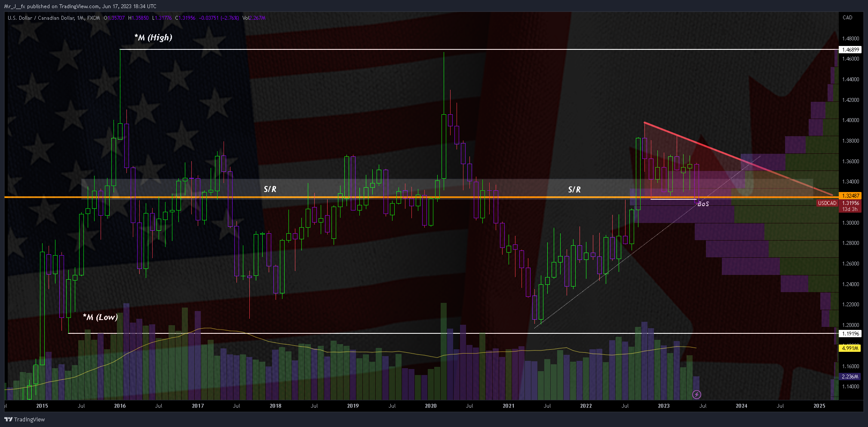Click 1.14000 on the price axis
Viewport: 868px width, 427px height.
[x=851, y=387]
